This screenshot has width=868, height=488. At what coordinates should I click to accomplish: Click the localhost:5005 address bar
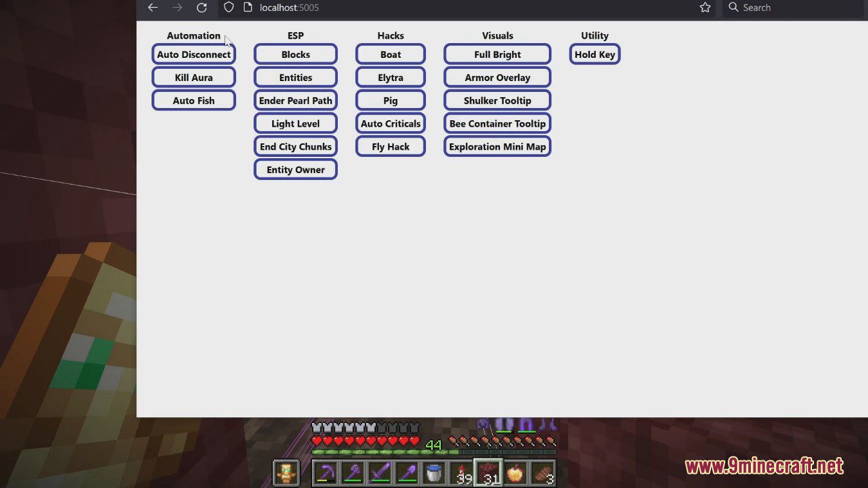(x=466, y=8)
